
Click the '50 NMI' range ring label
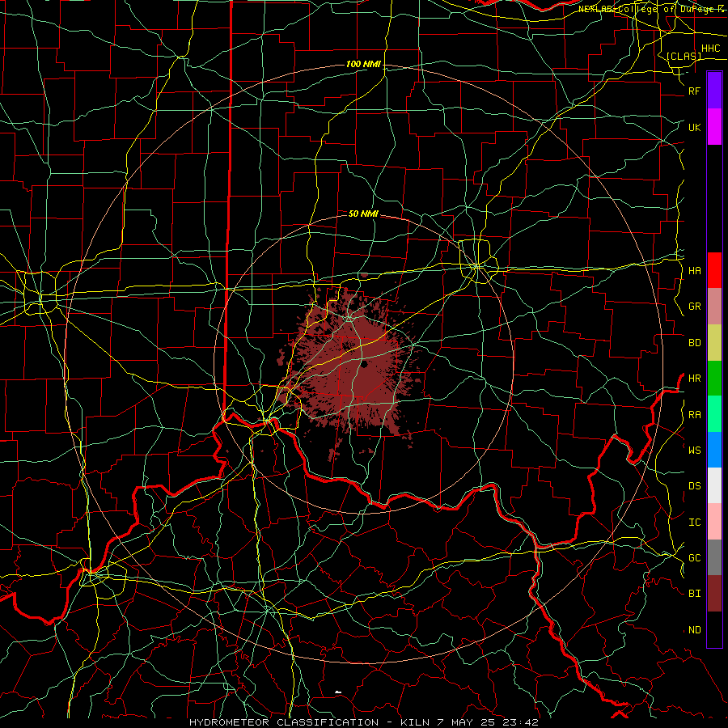pos(363,214)
